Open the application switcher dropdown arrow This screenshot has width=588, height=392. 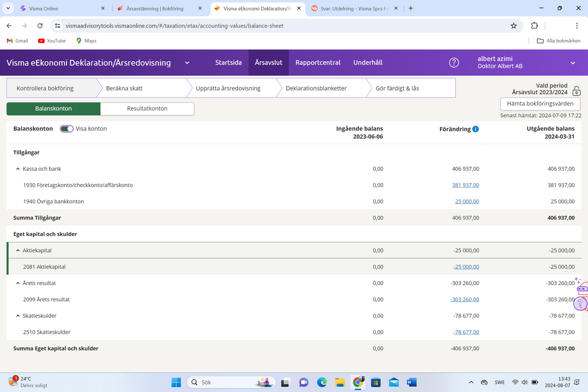[187, 62]
